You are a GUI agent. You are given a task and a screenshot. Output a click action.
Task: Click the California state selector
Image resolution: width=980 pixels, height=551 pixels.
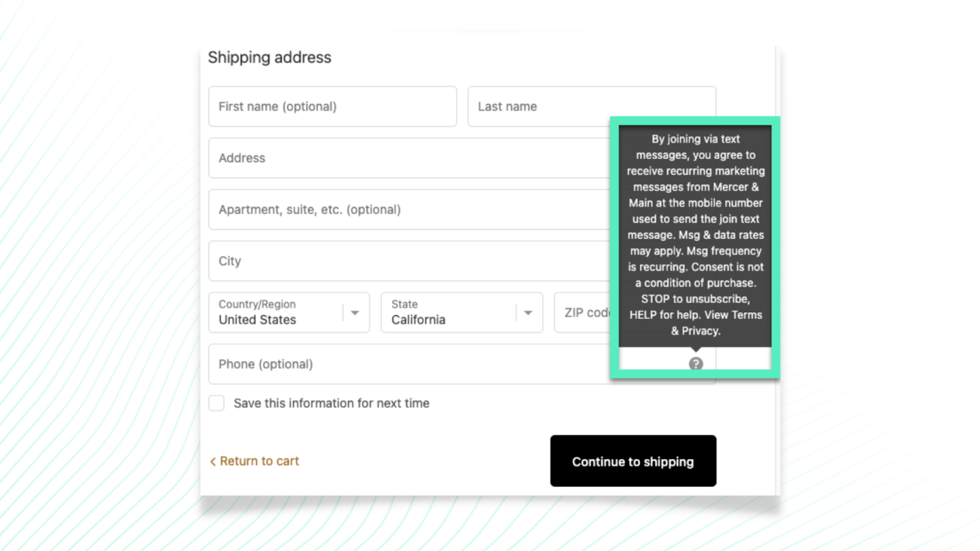tap(448, 313)
